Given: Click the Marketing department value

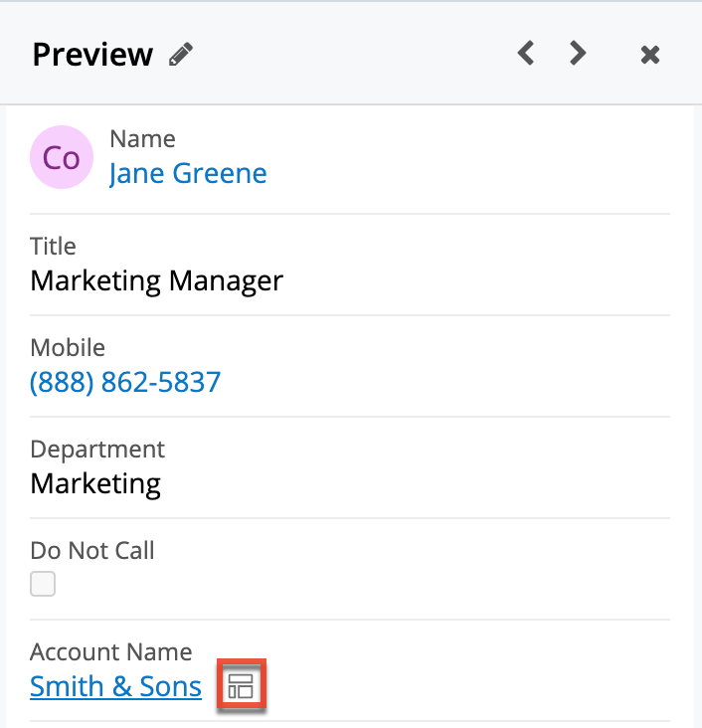Looking at the screenshot, I should [95, 483].
